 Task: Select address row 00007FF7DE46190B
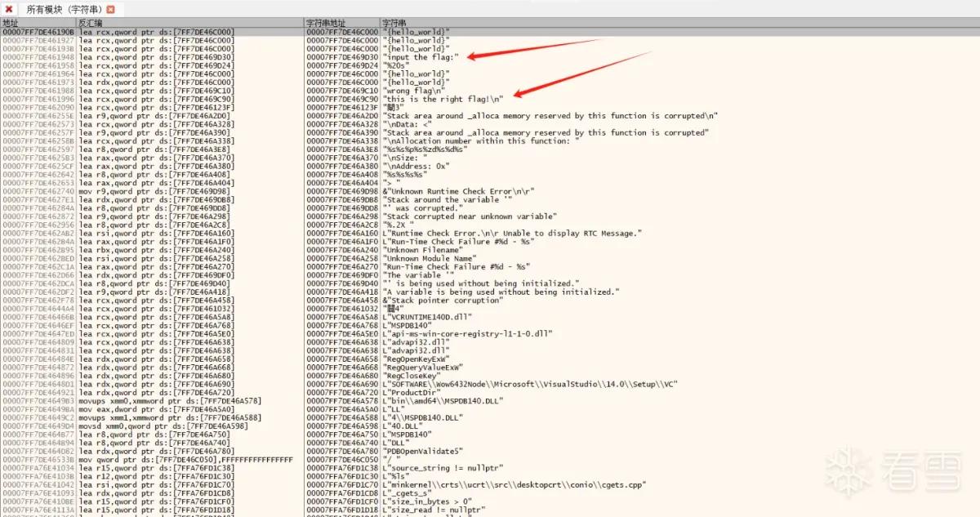[38, 32]
